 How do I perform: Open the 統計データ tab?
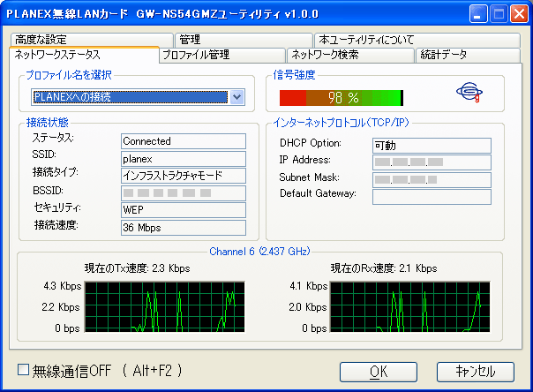point(468,55)
